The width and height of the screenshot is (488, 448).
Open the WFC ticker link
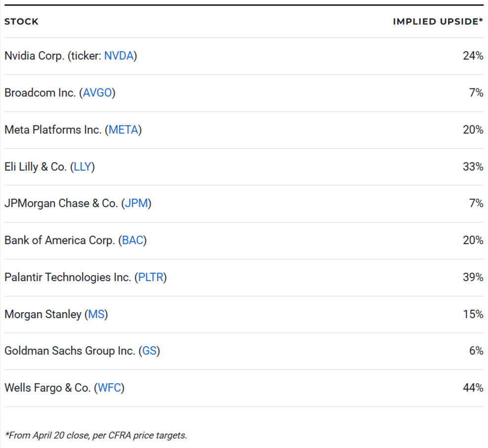point(109,388)
